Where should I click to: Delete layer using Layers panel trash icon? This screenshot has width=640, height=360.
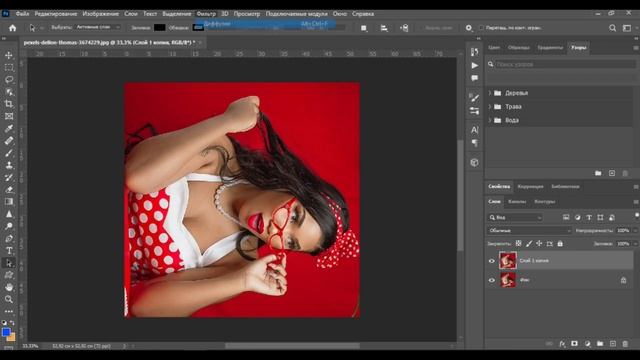click(625, 344)
